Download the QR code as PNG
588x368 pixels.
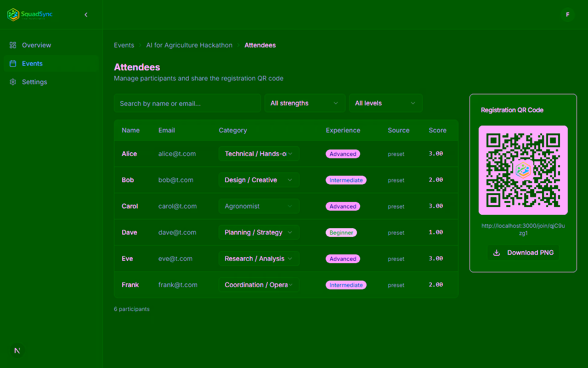point(523,253)
